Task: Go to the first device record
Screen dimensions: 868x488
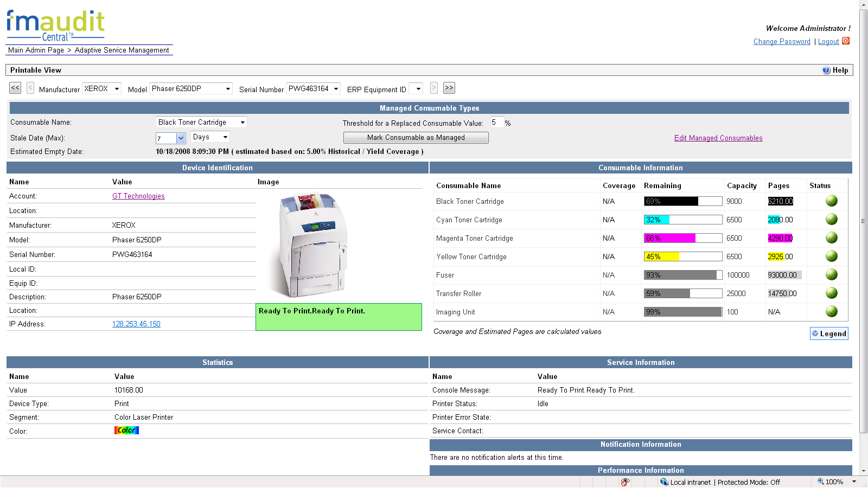Action: (15, 88)
